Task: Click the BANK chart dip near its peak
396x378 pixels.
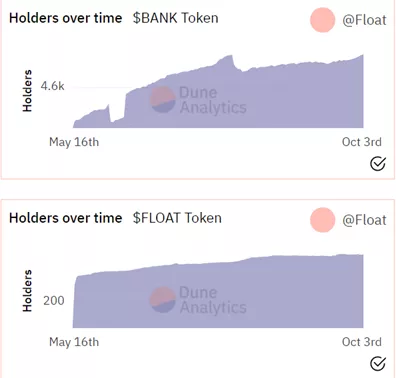Action: coord(243,71)
